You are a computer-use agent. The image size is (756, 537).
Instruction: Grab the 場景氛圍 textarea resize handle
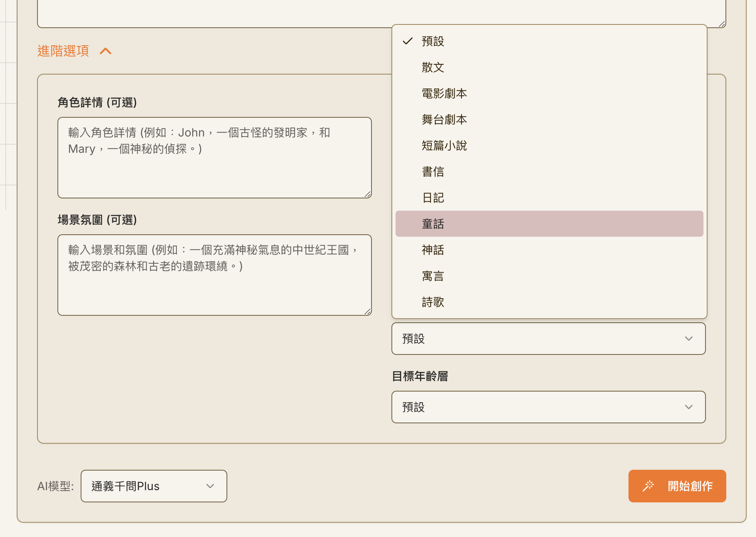coord(367,312)
